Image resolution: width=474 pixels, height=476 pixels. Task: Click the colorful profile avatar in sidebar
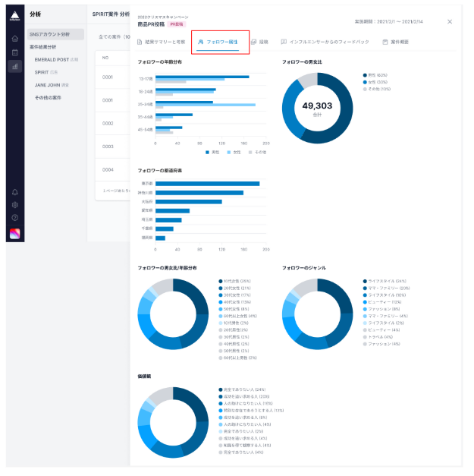pos(15,234)
